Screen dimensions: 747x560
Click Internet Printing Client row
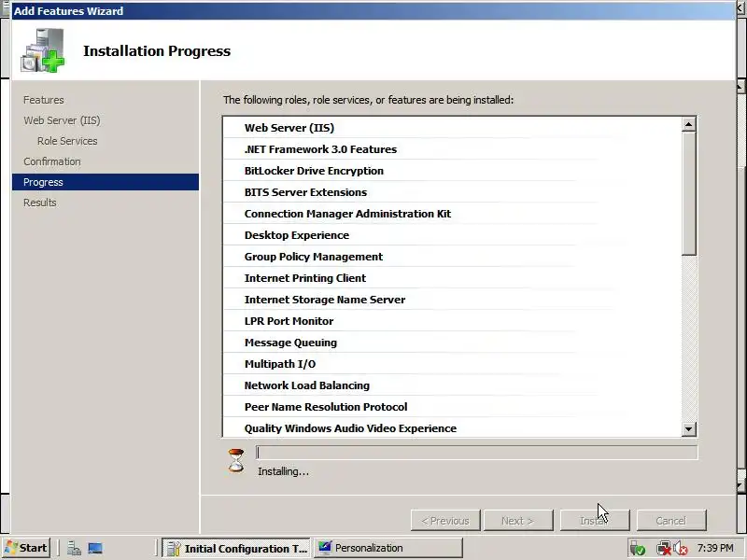coord(453,277)
